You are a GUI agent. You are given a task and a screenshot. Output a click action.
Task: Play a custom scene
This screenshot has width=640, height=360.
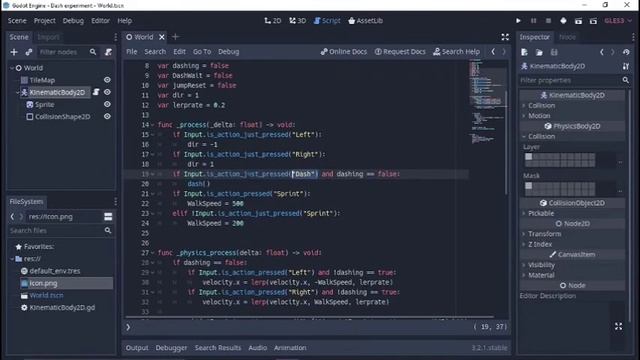click(x=593, y=21)
